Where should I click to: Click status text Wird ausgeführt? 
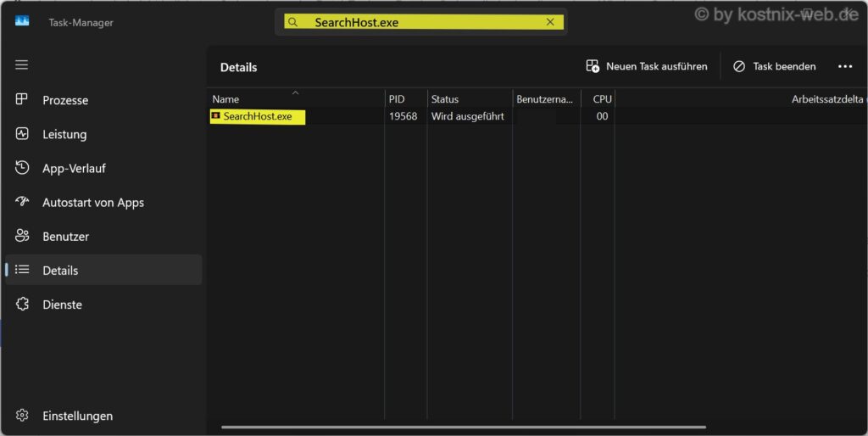click(468, 116)
